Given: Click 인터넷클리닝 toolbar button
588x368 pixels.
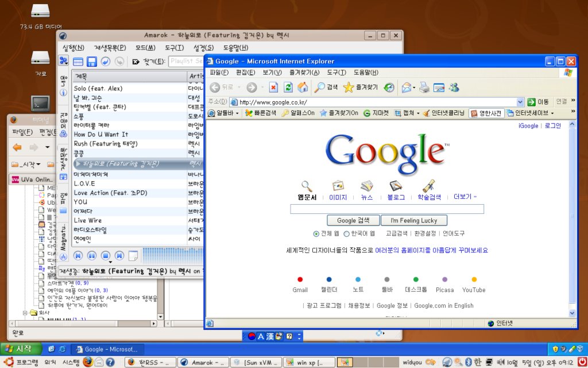Looking at the screenshot, I should tap(444, 113).
